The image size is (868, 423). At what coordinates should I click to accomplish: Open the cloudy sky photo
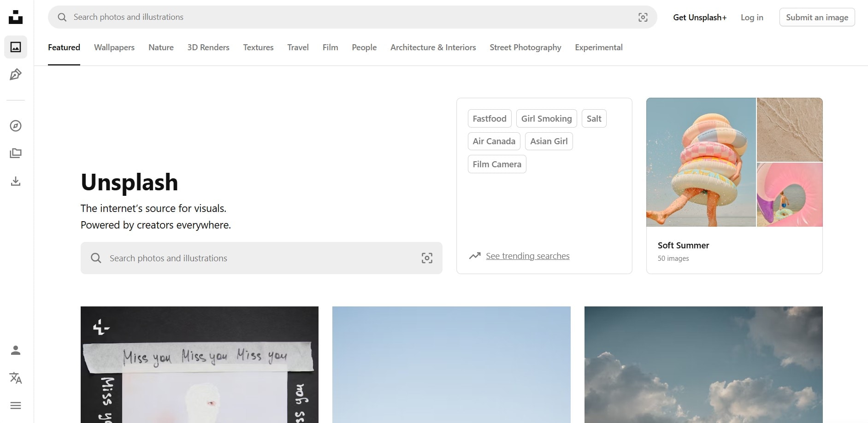pos(703,364)
